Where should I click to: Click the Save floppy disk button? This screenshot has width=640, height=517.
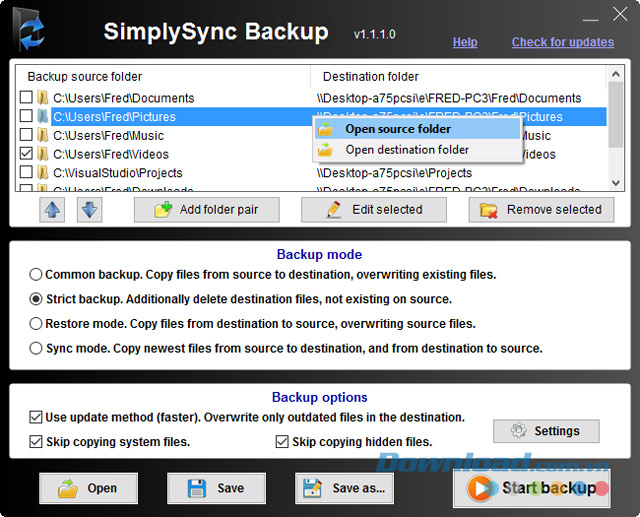(216, 488)
